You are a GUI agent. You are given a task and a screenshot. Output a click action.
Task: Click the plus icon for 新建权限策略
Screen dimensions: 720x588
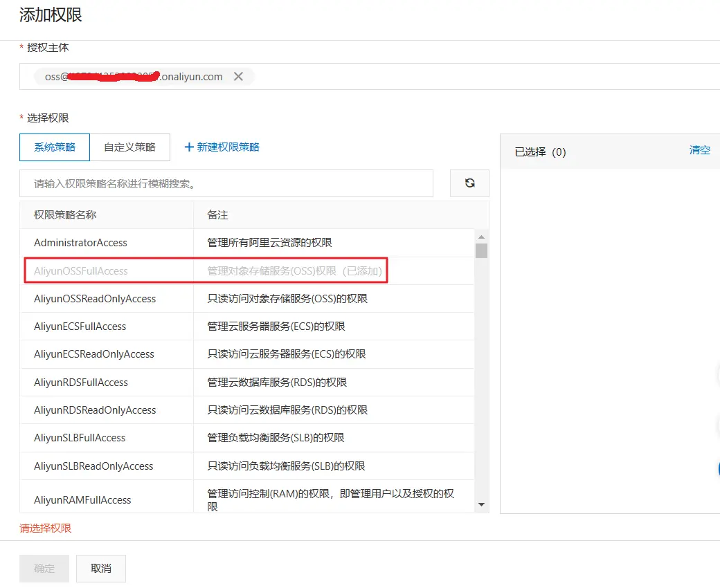(x=189, y=147)
